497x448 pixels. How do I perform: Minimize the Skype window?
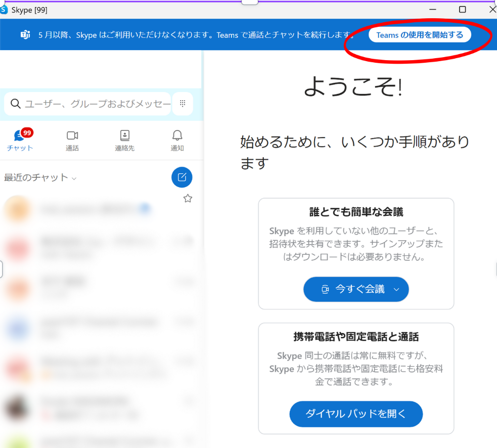[433, 10]
